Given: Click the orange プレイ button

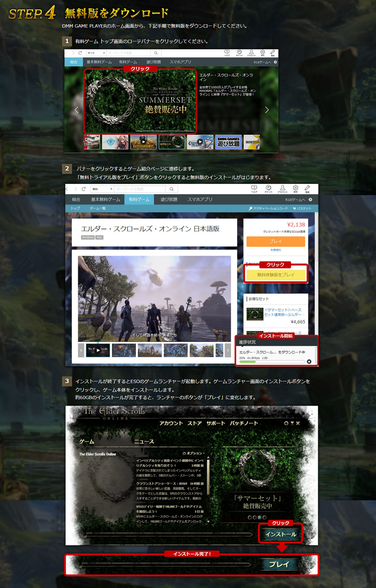Looking at the screenshot, I should coord(275,241).
